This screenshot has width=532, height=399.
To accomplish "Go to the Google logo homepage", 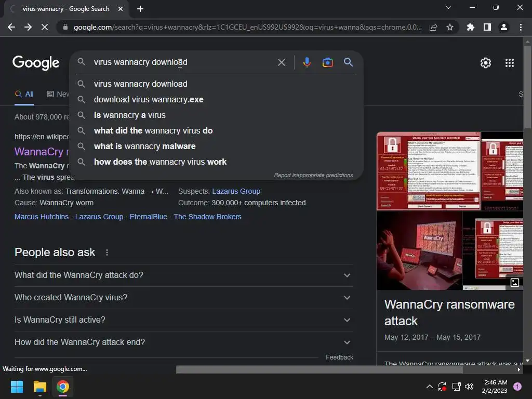I will tap(36, 63).
